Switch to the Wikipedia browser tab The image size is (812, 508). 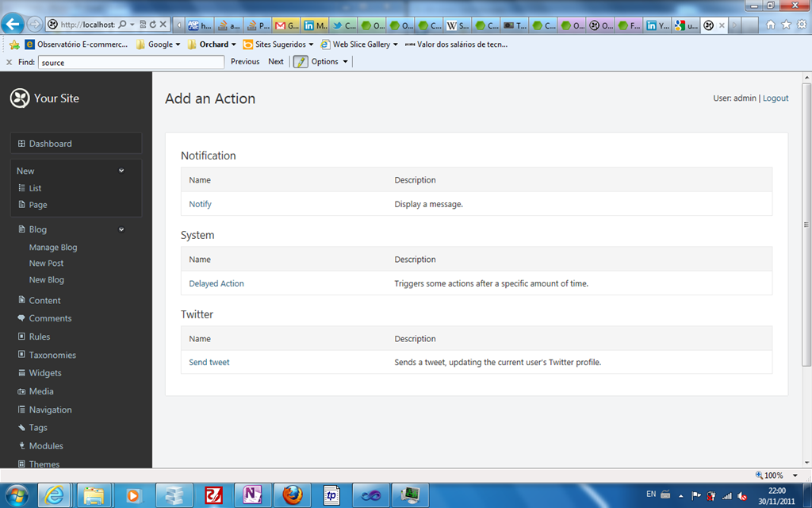(458, 25)
